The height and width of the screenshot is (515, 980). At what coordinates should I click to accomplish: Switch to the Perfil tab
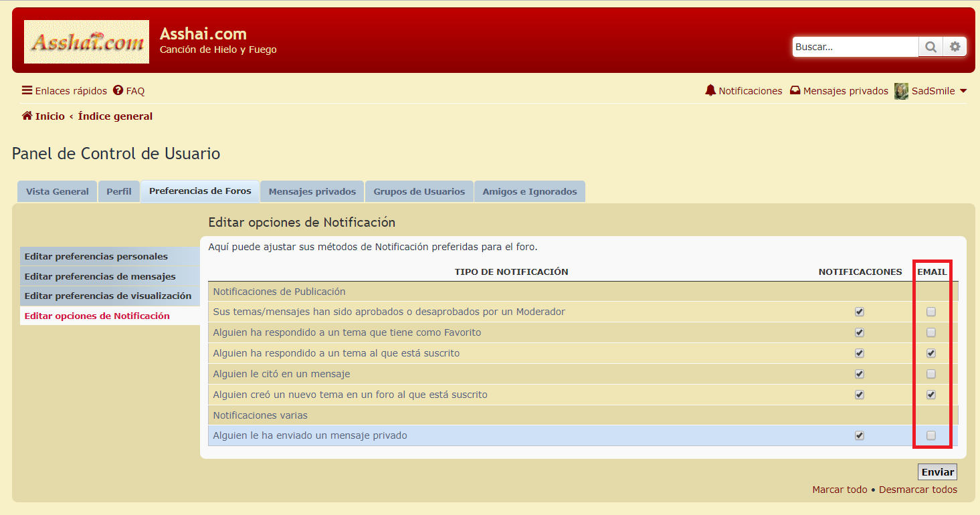[119, 191]
